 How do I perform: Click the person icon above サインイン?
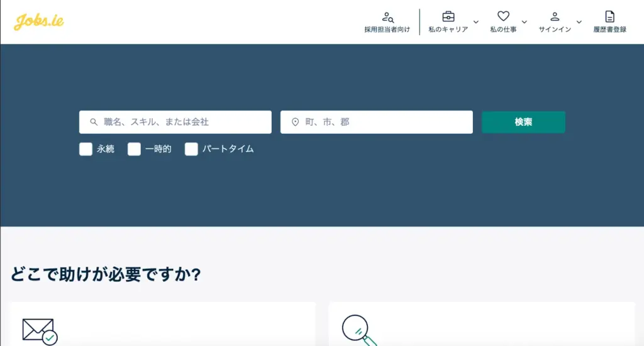coord(555,16)
